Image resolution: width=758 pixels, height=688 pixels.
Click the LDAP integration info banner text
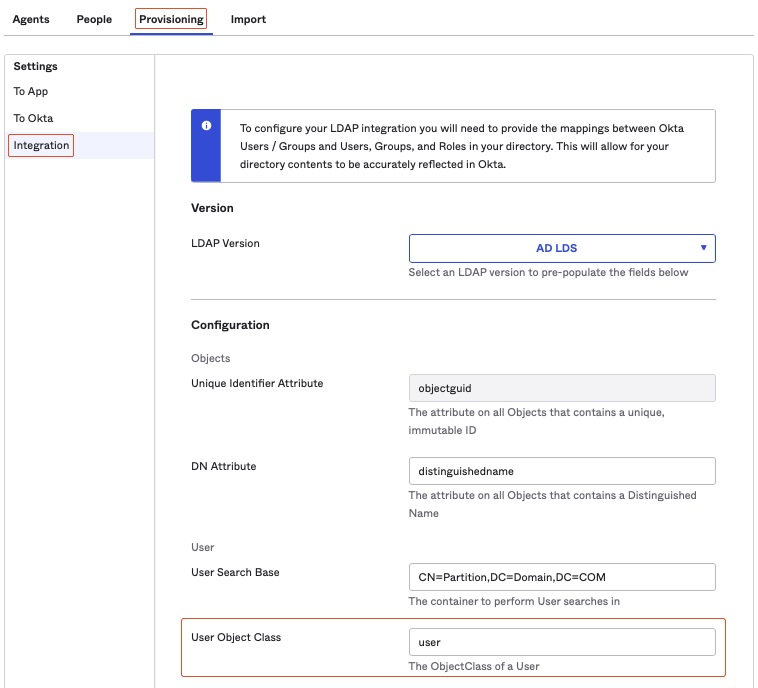461,146
